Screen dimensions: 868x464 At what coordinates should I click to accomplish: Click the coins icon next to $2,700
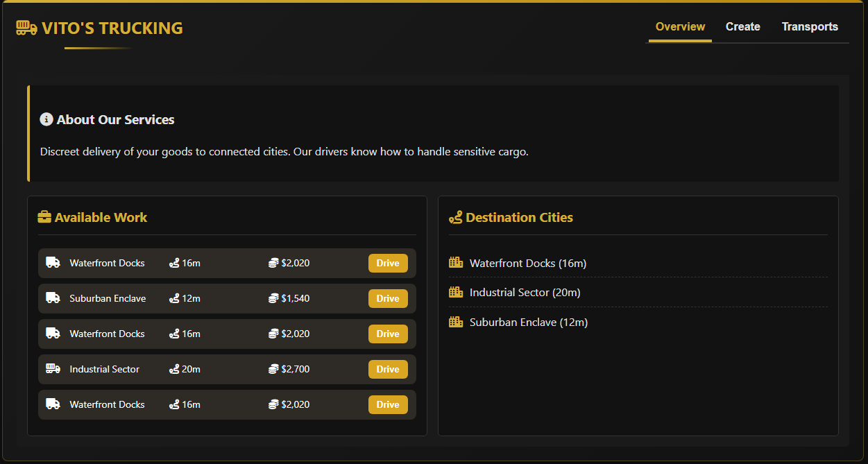pos(273,369)
